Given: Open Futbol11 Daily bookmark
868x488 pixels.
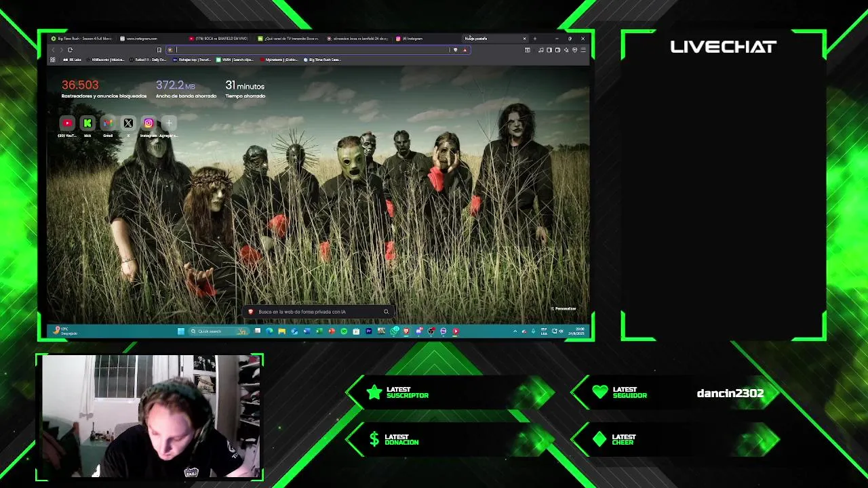Looking at the screenshot, I should [x=147, y=60].
